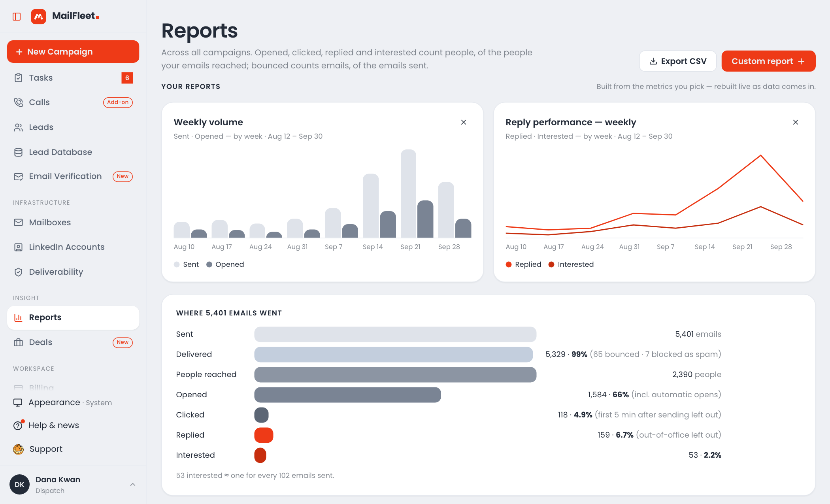Screen dimensions: 830x504
Task: Click the Add-on badge next to Calls
Action: point(118,102)
